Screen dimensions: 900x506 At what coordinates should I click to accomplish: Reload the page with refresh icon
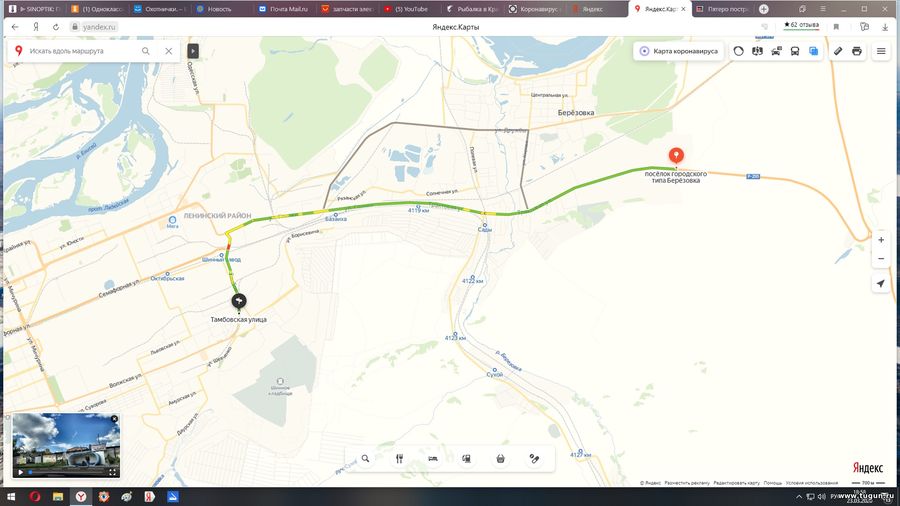pos(56,27)
